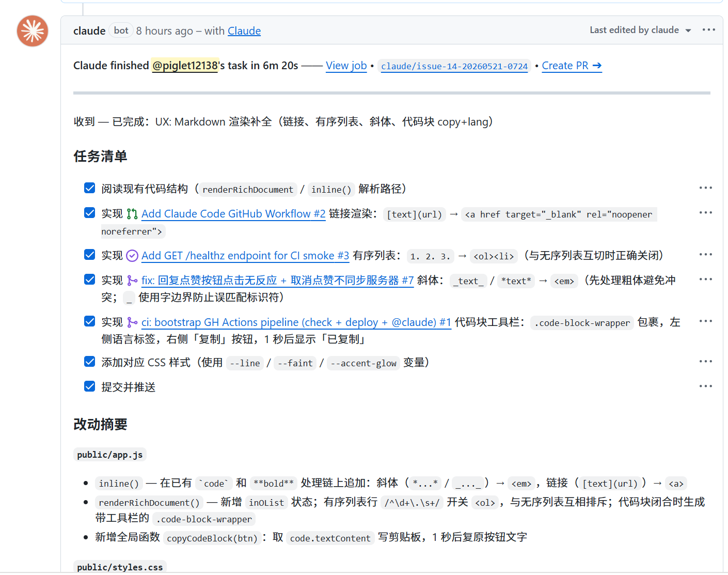Open Add GET /healthz endpoint #3 link
Image resolution: width=728 pixels, height=575 pixels.
coord(245,256)
